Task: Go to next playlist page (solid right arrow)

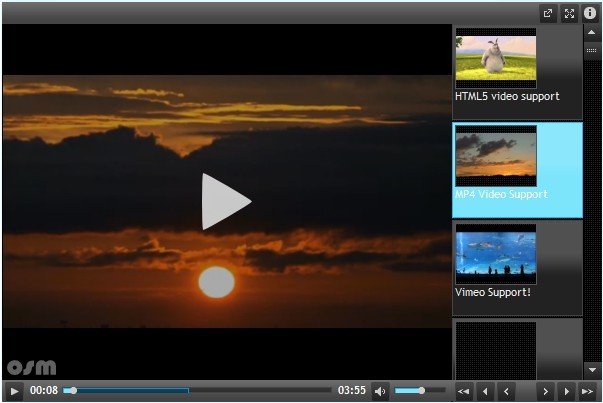Action: point(566,391)
